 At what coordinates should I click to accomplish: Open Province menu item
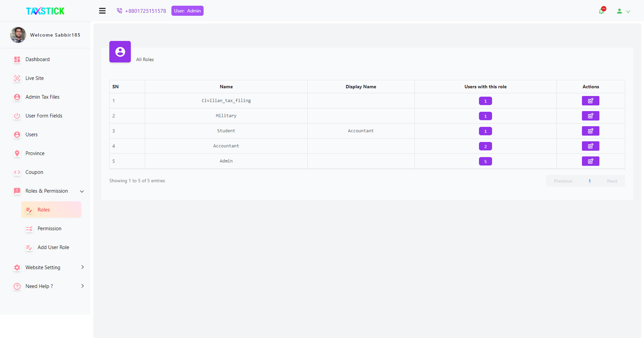[x=35, y=153]
